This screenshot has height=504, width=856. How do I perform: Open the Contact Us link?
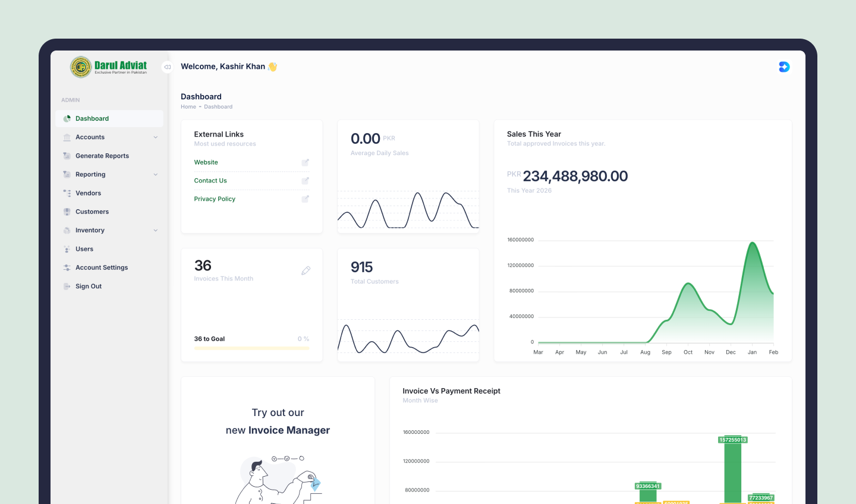[x=210, y=181]
